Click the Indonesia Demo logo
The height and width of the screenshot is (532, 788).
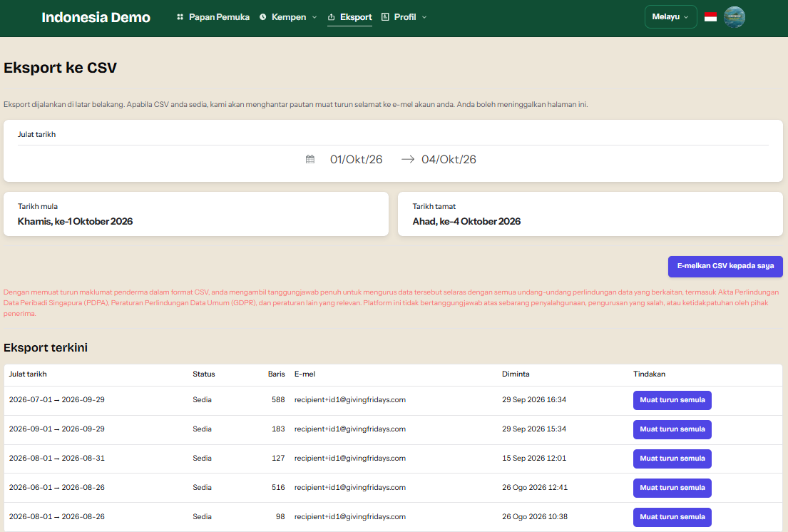(x=96, y=18)
